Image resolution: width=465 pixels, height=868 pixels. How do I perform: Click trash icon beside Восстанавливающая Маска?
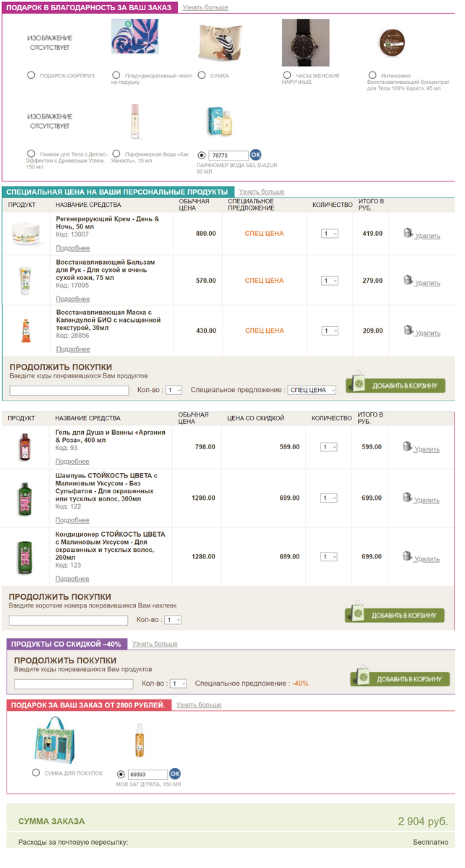409,331
